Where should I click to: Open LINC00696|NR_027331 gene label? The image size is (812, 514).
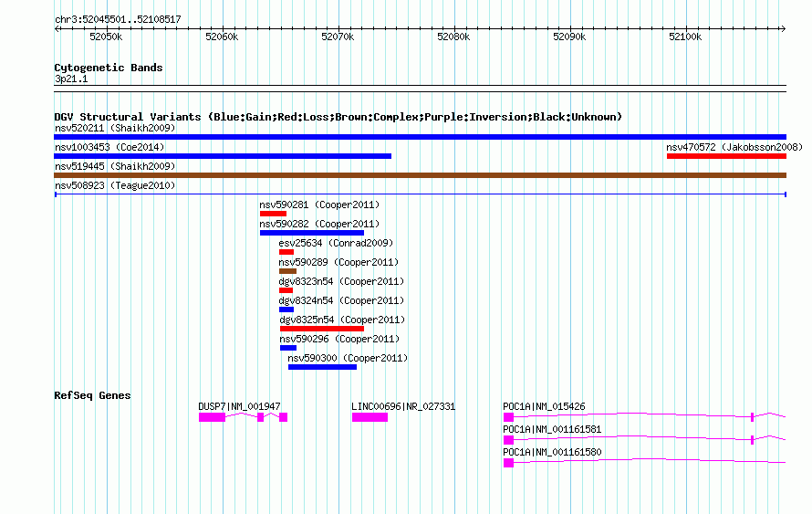[403, 407]
